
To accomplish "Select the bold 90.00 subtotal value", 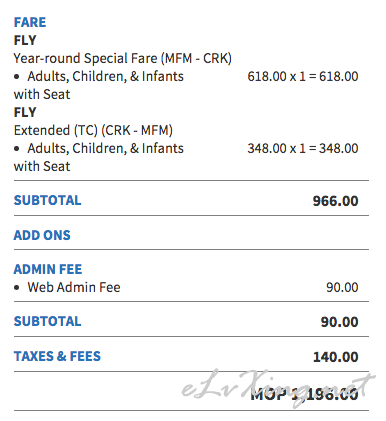I will [339, 322].
